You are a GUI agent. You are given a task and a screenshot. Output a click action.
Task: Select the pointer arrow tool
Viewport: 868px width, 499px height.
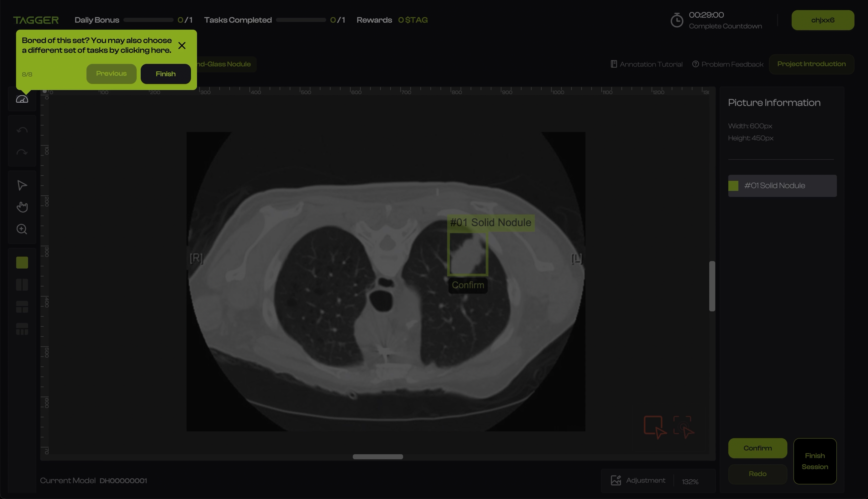pos(22,186)
